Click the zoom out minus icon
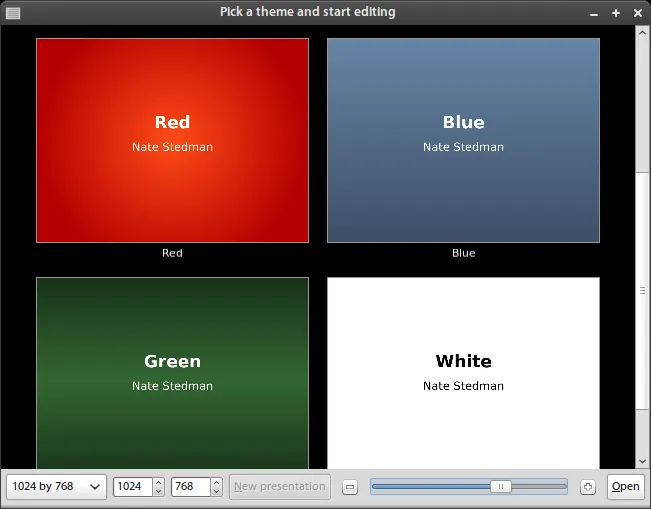651x509 pixels. coord(350,487)
